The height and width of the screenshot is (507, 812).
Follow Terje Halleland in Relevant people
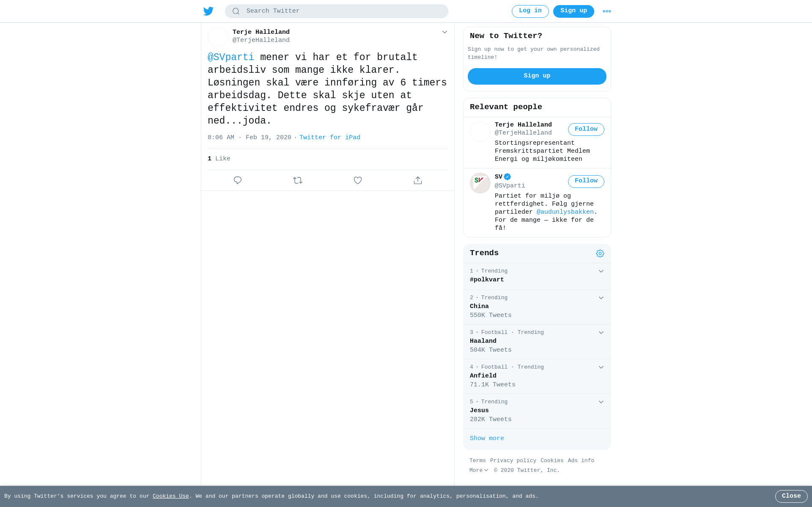(586, 130)
